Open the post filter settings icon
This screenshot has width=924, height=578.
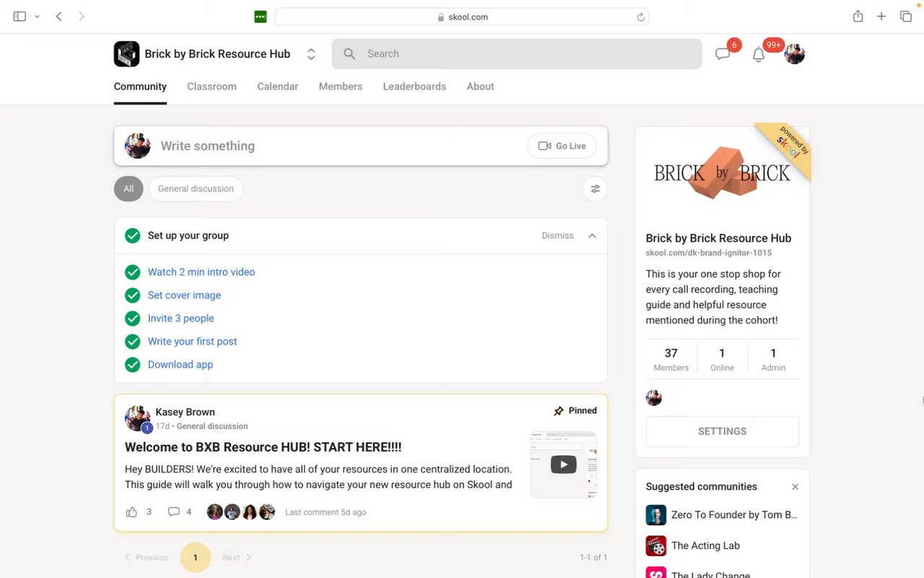pos(595,189)
